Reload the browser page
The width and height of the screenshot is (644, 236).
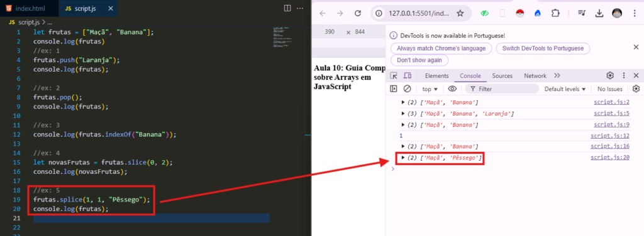click(x=358, y=14)
